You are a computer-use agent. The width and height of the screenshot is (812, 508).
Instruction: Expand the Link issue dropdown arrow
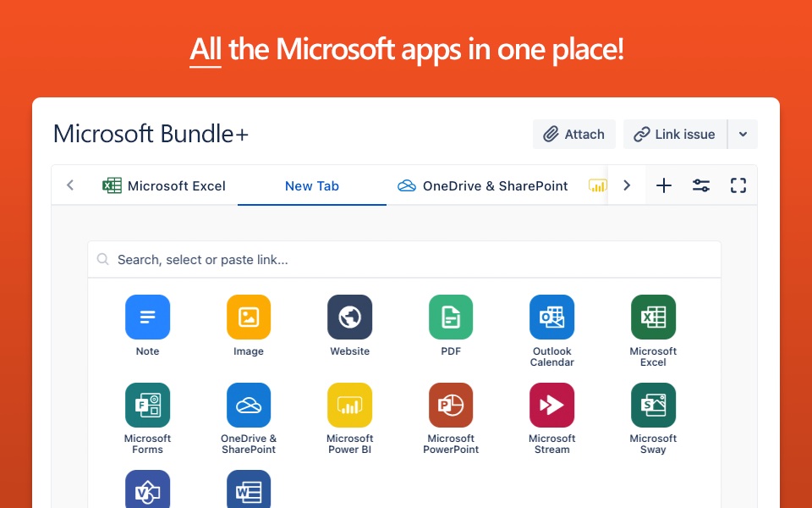coord(743,135)
